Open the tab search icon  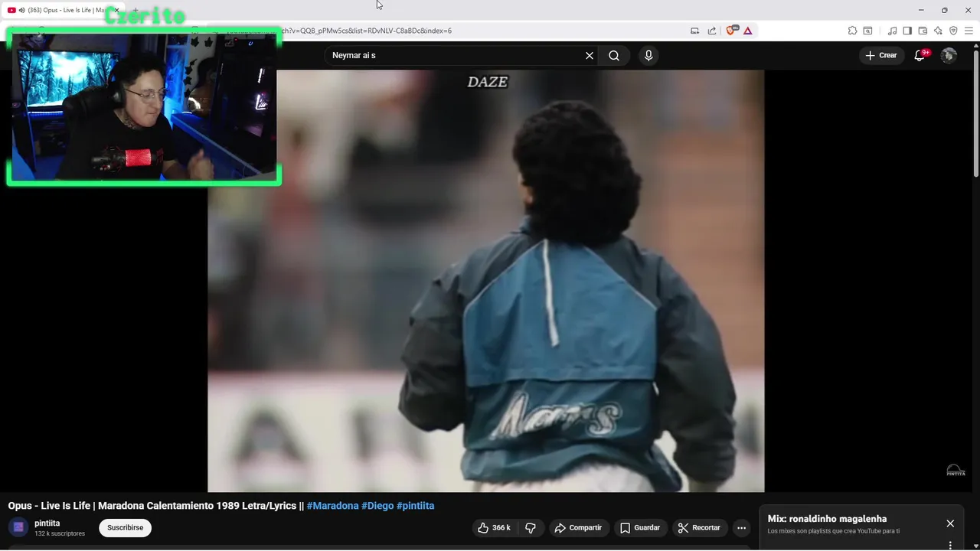867,31
